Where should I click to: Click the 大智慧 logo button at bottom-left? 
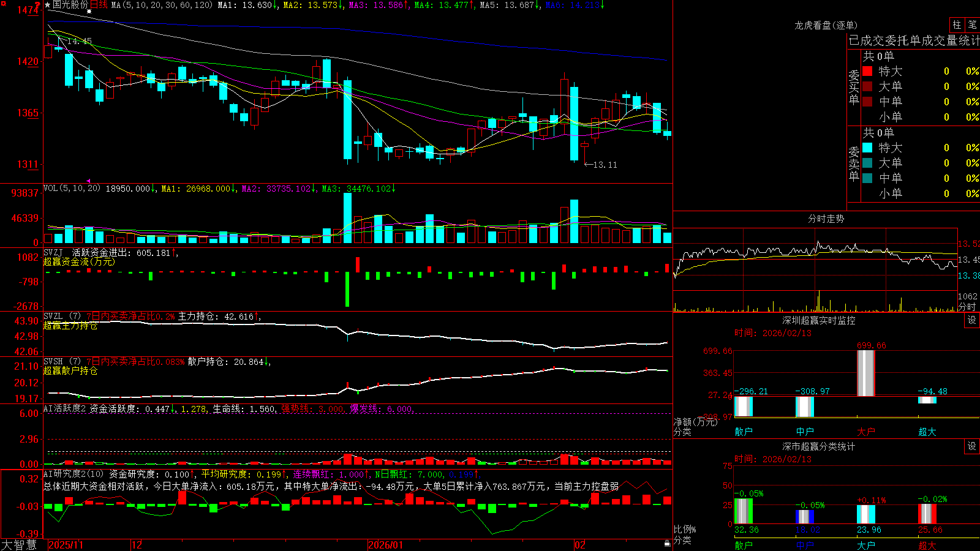pos(20,545)
